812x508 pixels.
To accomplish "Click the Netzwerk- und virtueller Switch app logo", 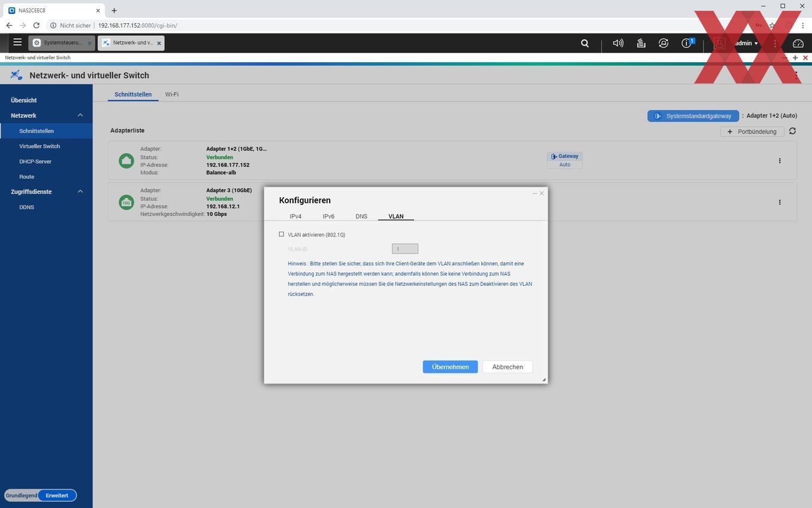I will click(16, 75).
